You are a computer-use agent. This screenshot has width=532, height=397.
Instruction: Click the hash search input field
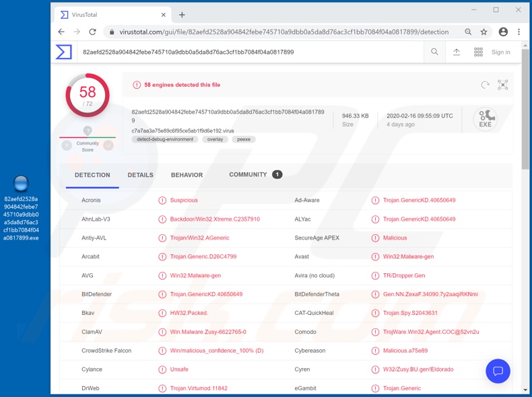[251, 52]
